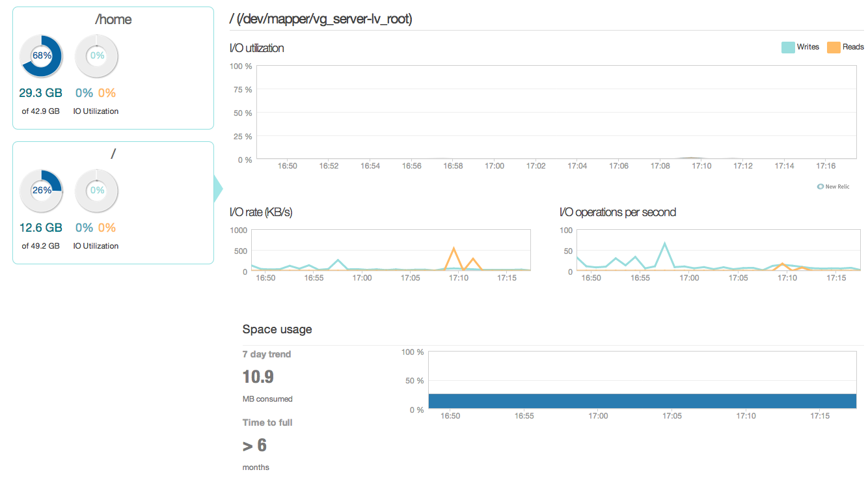Viewport: 868px width, 485px height.
Task: Click the root 26% disk usage donut
Action: point(42,191)
